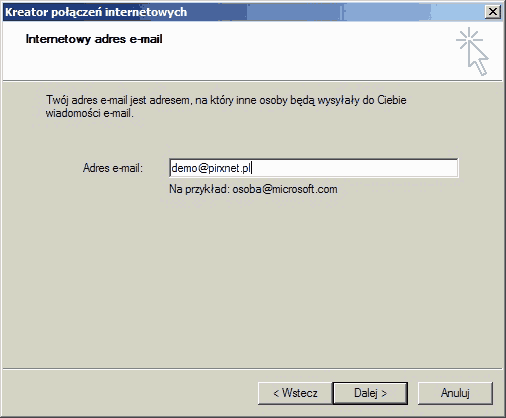Go back with the < Wstecz button

tap(295, 393)
